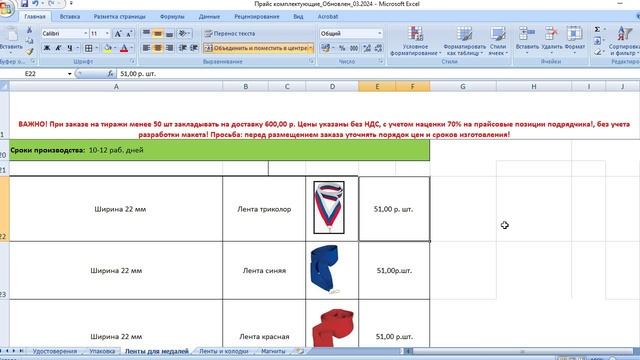Screen dimensions: 640x360
Task: Click the Decrease Decimal icon
Action: 378,48
